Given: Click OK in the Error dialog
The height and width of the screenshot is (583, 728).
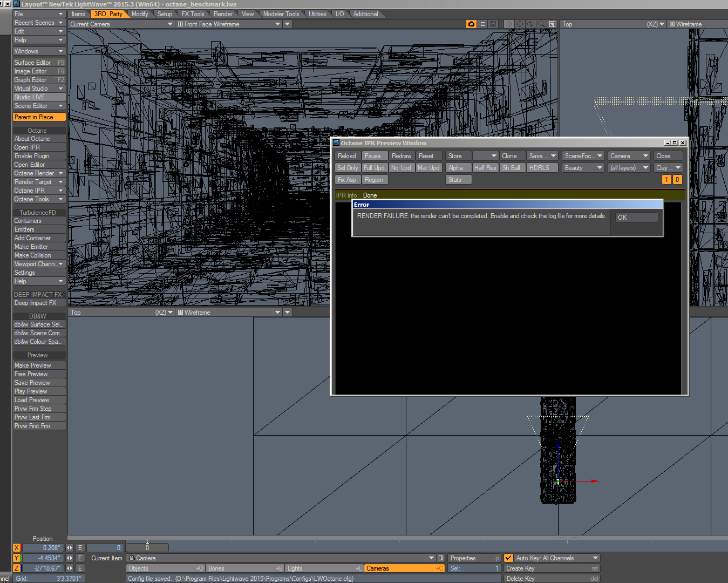Looking at the screenshot, I should pos(637,218).
